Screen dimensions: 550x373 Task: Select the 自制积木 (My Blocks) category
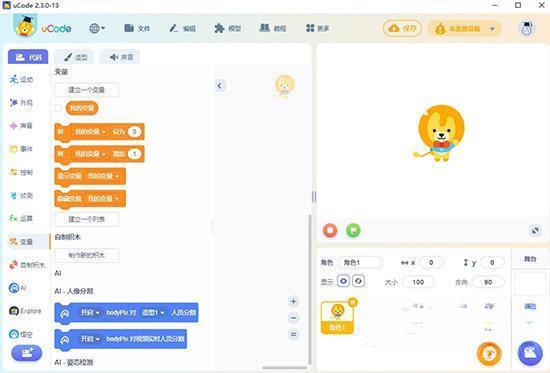coord(27,265)
